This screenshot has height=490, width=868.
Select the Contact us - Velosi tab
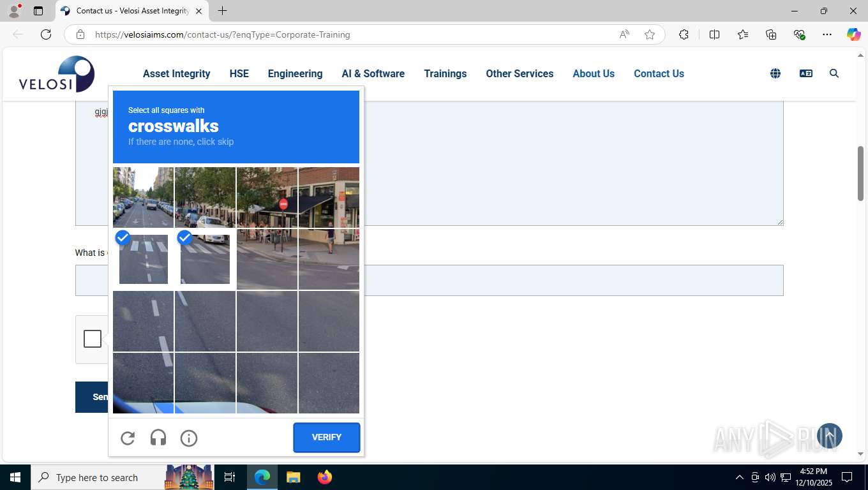(132, 11)
